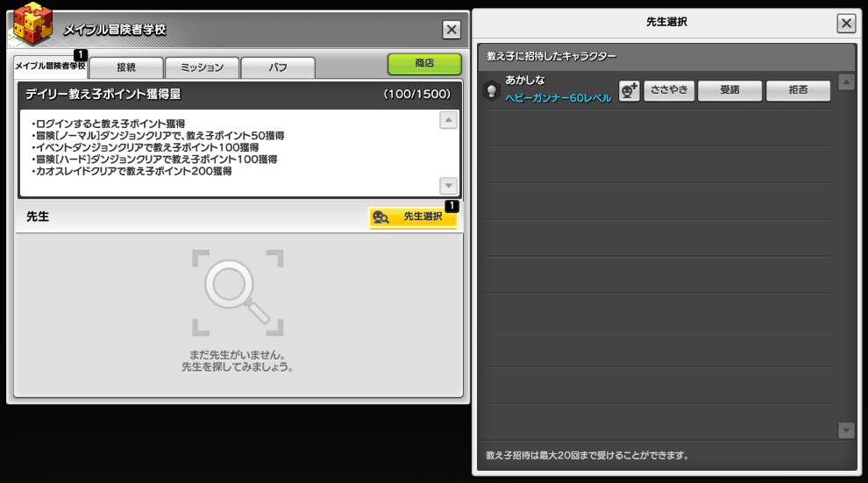Click the character avatar icon for あかしな
This screenshot has width=868, height=483.
pos(491,91)
